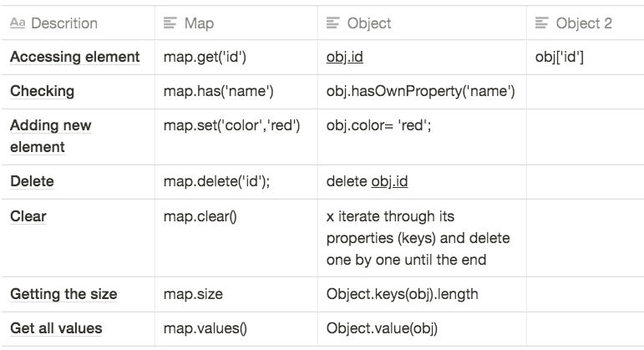
Task: Open the "Accessing element" row page
Action: [x=74, y=58]
